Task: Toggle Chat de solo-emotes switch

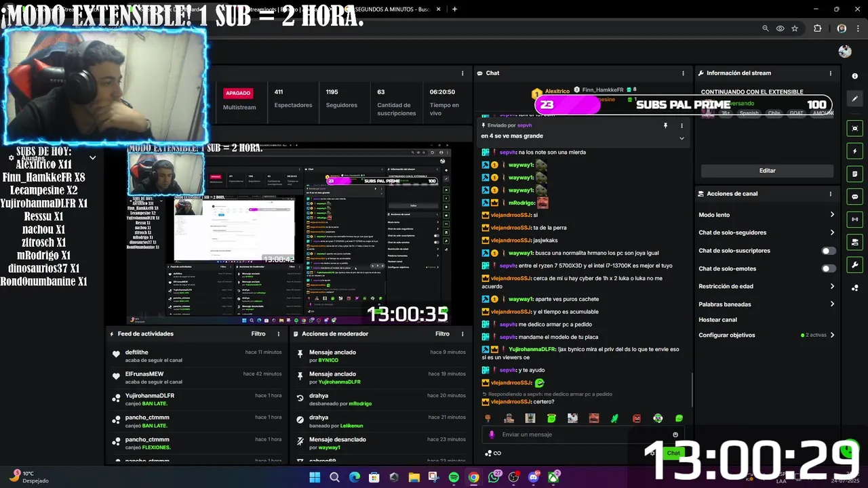Action: (x=828, y=269)
